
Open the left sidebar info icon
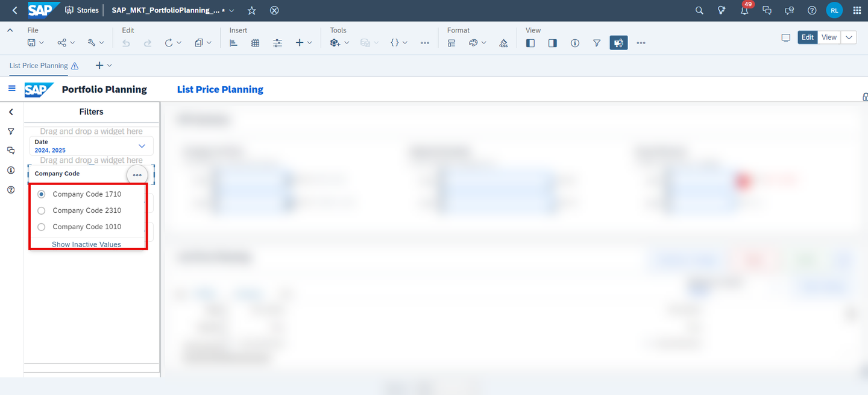click(x=11, y=170)
